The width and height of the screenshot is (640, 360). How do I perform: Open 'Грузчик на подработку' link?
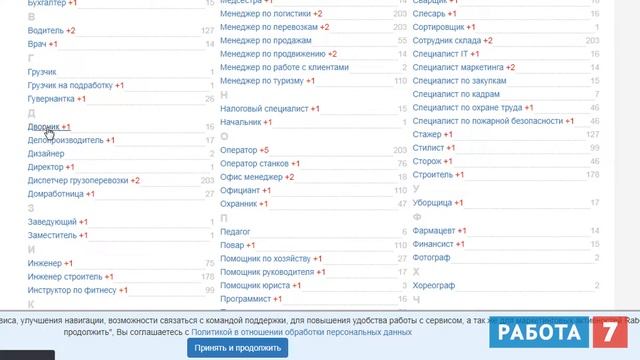pos(70,85)
